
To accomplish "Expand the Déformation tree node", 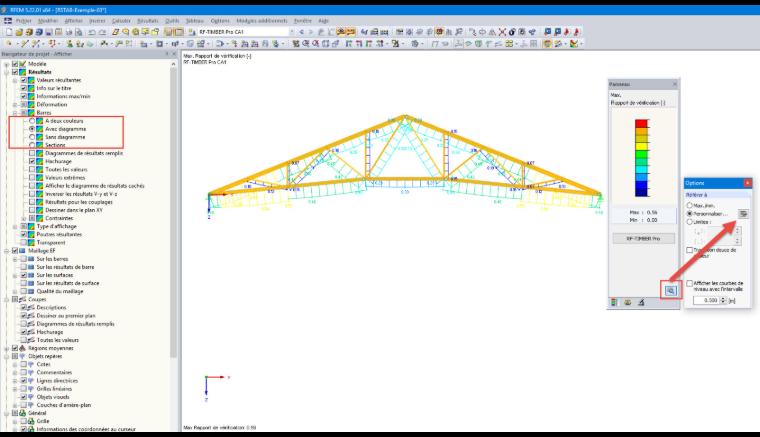I will click(15, 105).
